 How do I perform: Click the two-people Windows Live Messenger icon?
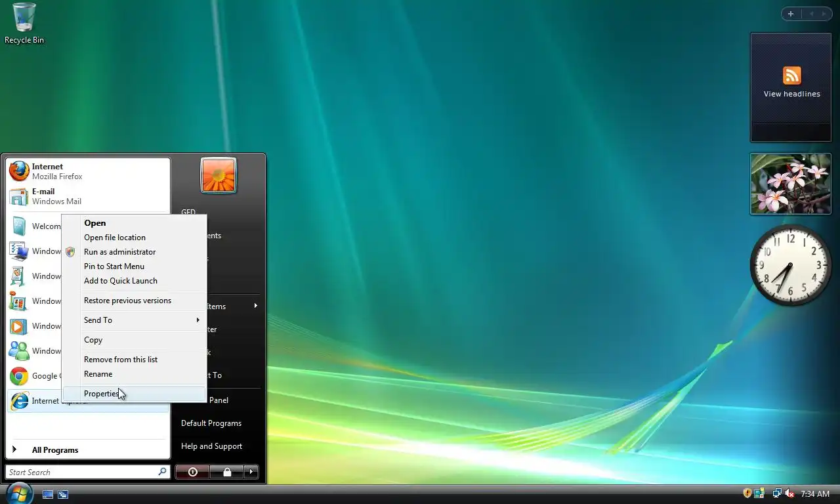[x=19, y=351]
